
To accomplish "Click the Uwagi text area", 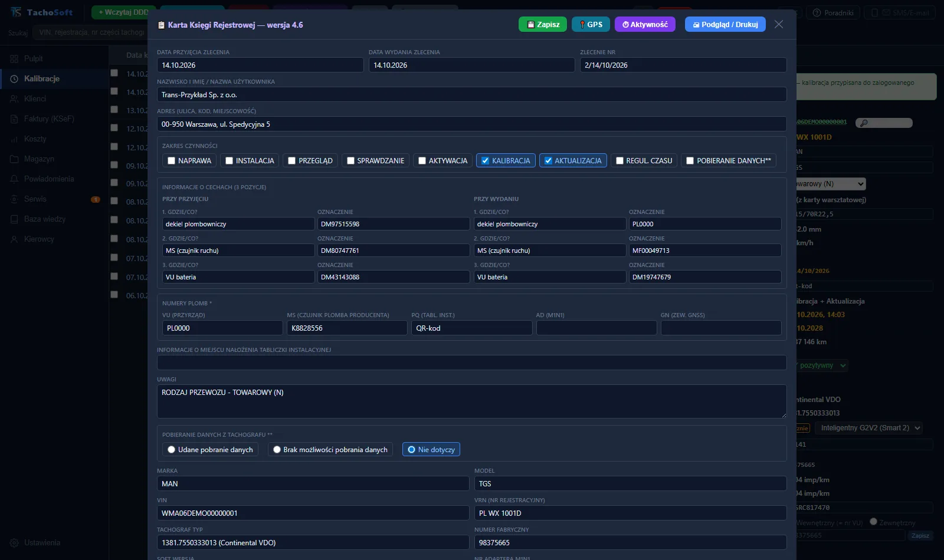I will [471, 401].
